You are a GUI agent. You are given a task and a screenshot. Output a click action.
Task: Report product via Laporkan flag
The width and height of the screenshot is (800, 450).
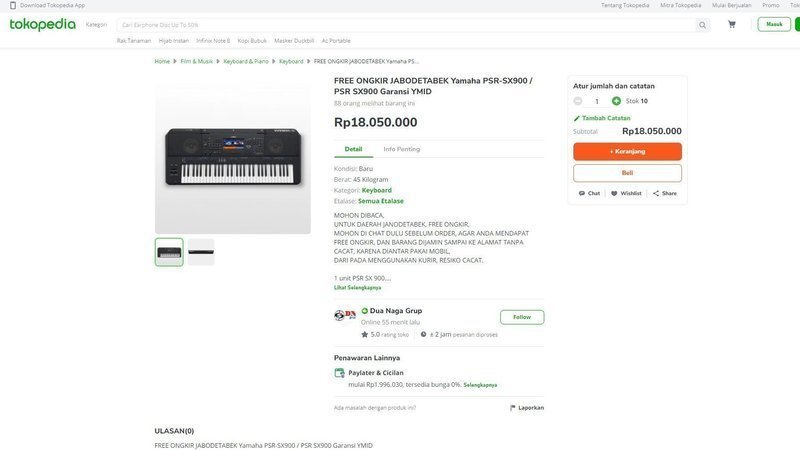527,408
